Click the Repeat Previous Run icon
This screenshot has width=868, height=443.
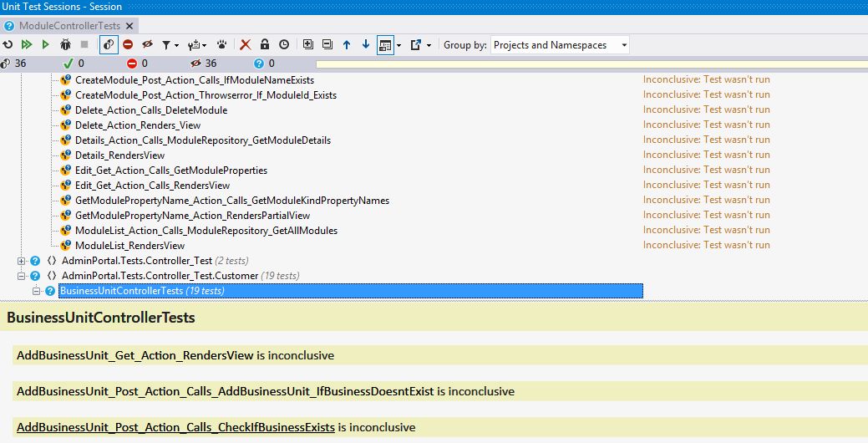pyautogui.click(x=8, y=45)
